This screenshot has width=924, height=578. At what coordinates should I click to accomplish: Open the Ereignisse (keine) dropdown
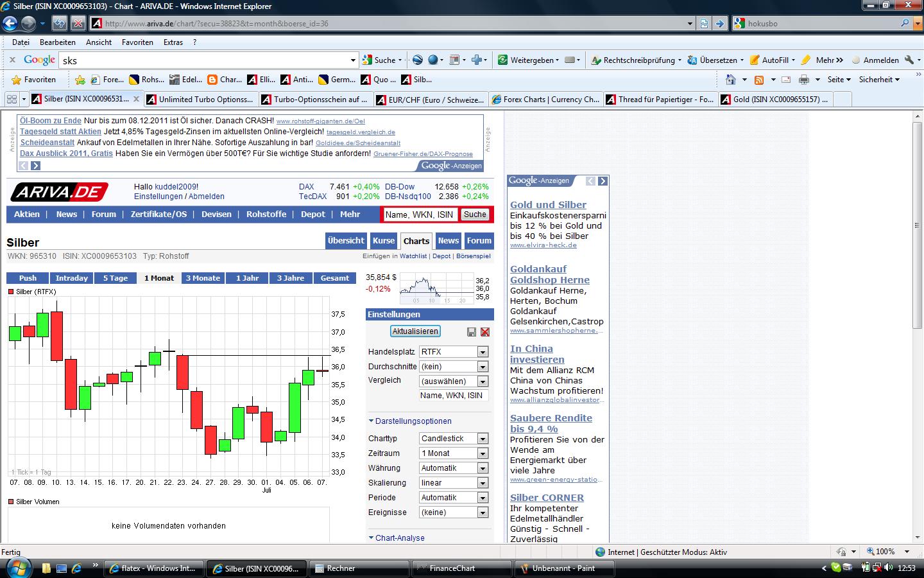483,512
